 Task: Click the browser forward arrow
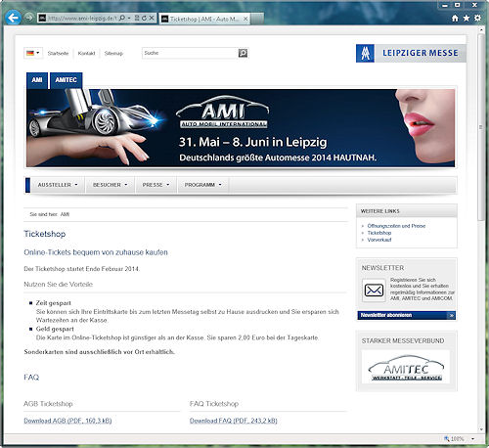click(29, 18)
